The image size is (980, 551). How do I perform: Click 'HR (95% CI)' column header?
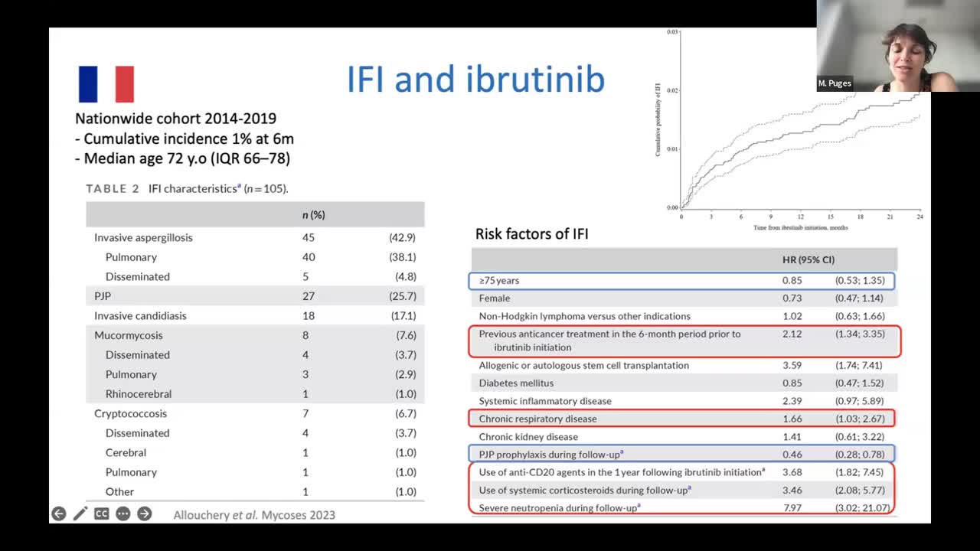[808, 259]
